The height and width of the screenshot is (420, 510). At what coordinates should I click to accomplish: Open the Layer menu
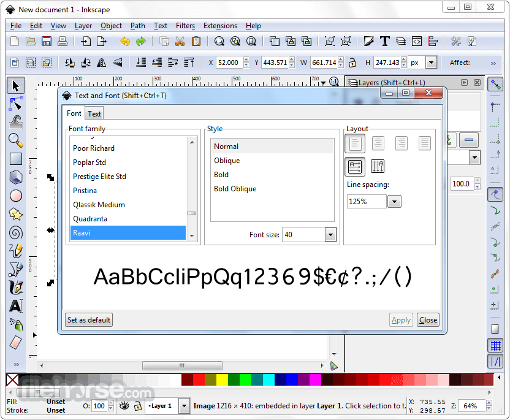click(x=83, y=26)
